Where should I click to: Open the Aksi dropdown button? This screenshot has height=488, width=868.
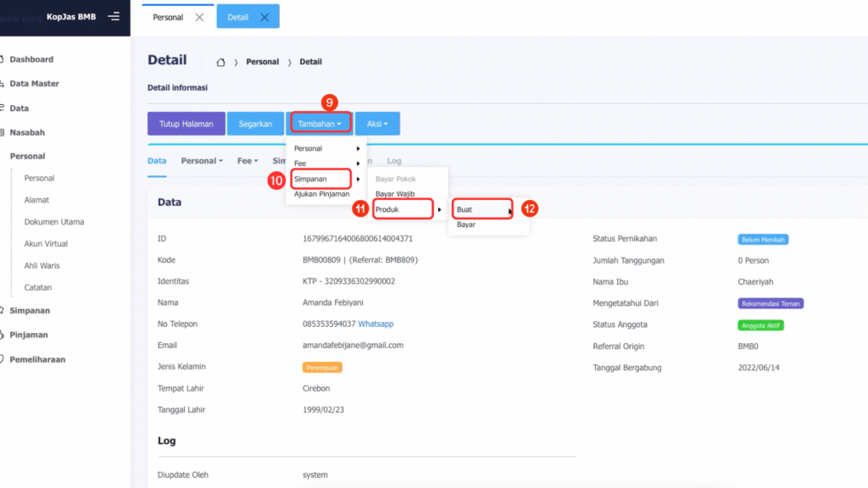377,124
